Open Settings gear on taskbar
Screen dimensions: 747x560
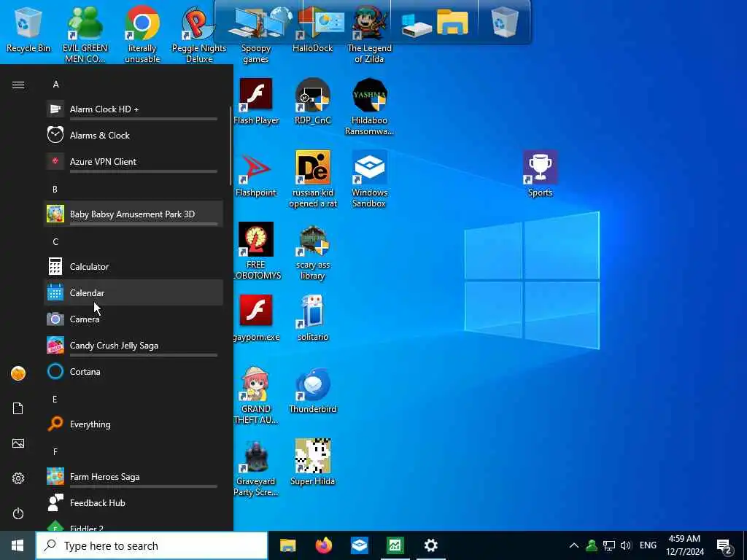coord(431,545)
